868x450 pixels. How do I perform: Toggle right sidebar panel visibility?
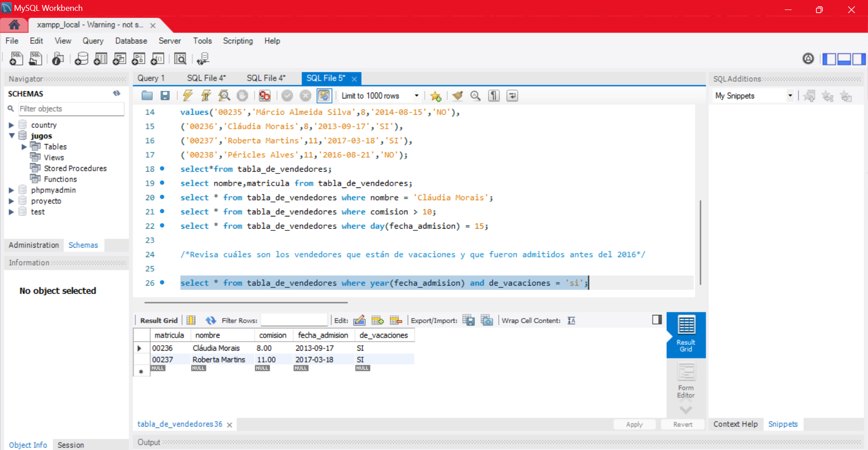click(x=859, y=59)
